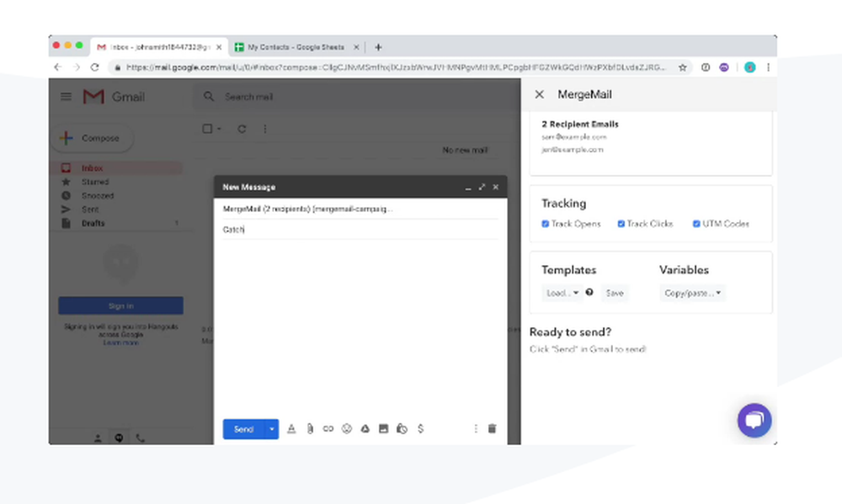842x504 pixels.
Task: Open the Gmail main menu hamburger icon
Action: click(66, 97)
